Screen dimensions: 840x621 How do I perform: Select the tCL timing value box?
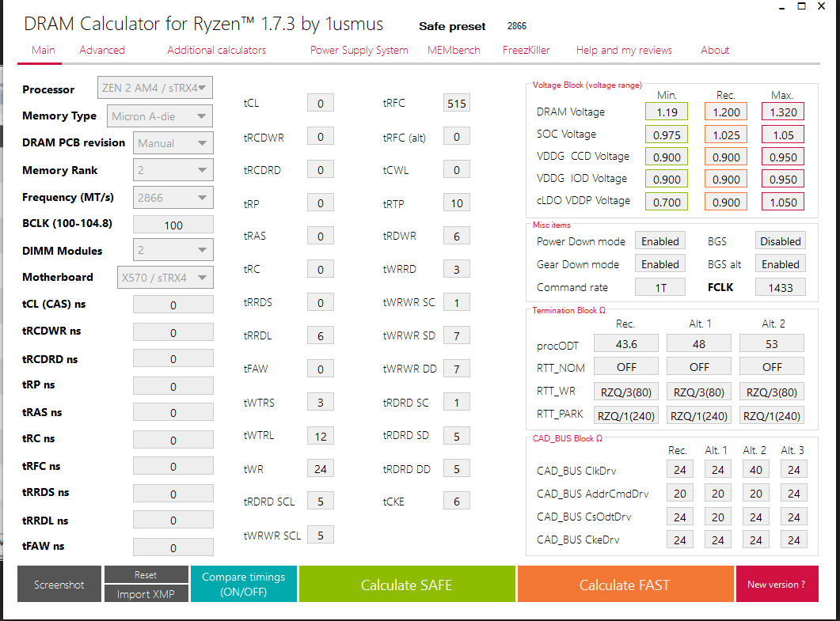pyautogui.click(x=321, y=104)
